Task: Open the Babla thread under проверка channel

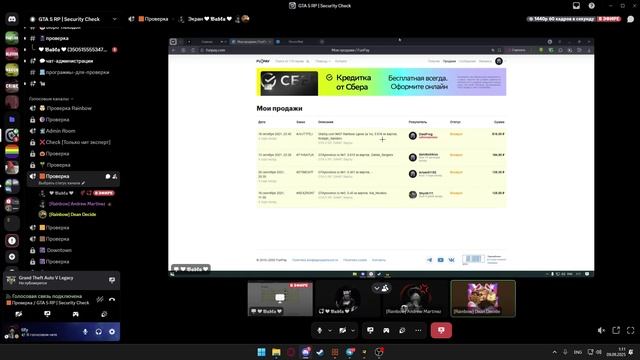Action: click(x=78, y=49)
